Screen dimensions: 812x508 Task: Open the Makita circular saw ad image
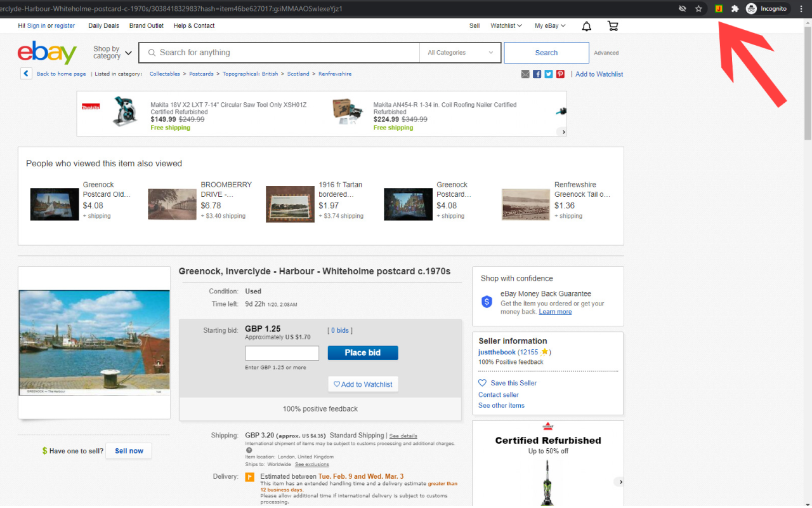pyautogui.click(x=125, y=110)
